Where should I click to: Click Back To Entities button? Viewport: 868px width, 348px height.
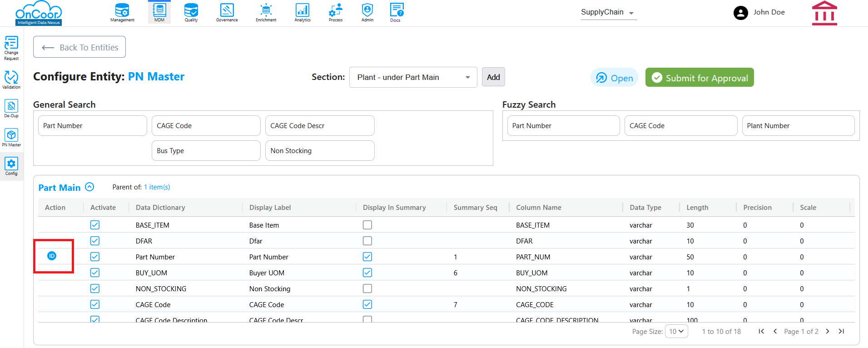(79, 47)
